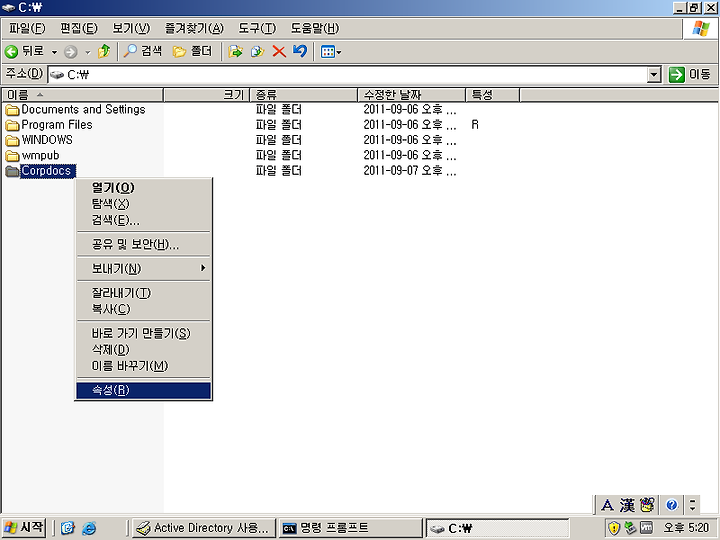Click the security shield tray icon
This screenshot has height=540, width=720.
pyautogui.click(x=613, y=528)
